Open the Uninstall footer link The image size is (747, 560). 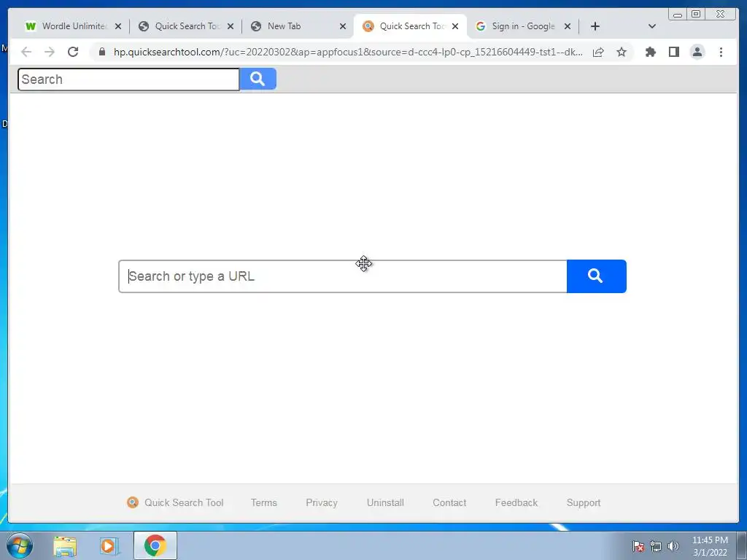(x=385, y=502)
